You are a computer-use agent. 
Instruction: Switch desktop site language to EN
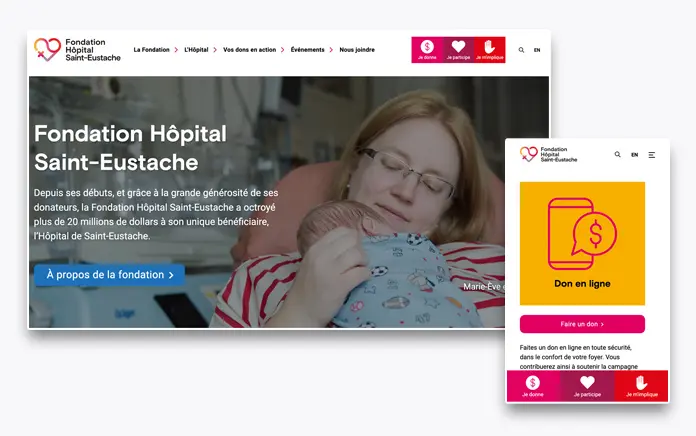point(537,50)
